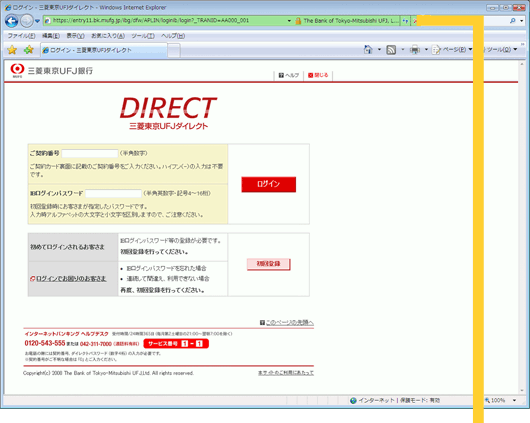Click the vertical scrollbar up arrow

522,64
